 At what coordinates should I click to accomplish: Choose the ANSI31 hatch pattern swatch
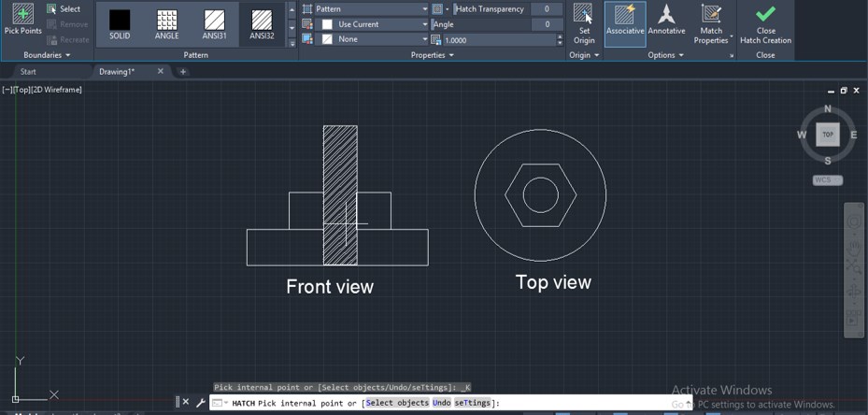click(214, 24)
